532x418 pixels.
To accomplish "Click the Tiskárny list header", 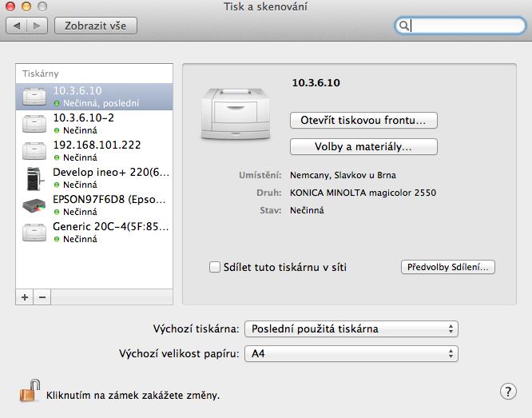I will (41, 74).
